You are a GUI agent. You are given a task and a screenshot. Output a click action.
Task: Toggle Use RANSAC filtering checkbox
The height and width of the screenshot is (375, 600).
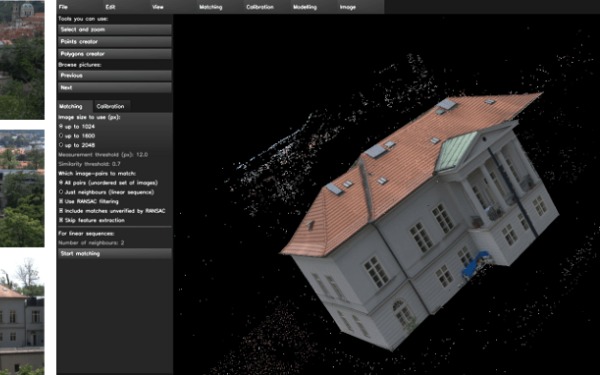[x=89, y=201]
